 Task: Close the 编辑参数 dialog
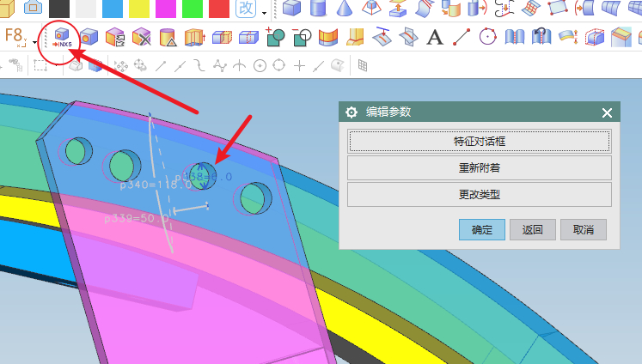[607, 112]
